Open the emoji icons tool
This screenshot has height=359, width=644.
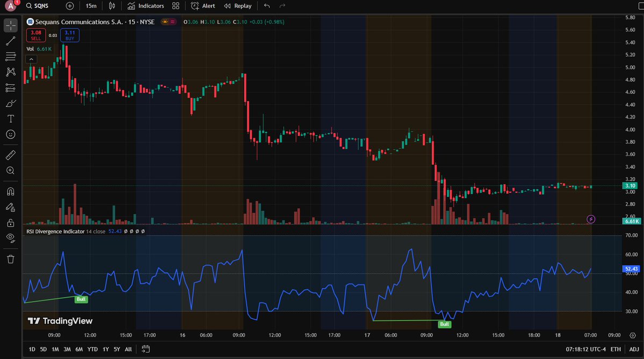(11, 135)
